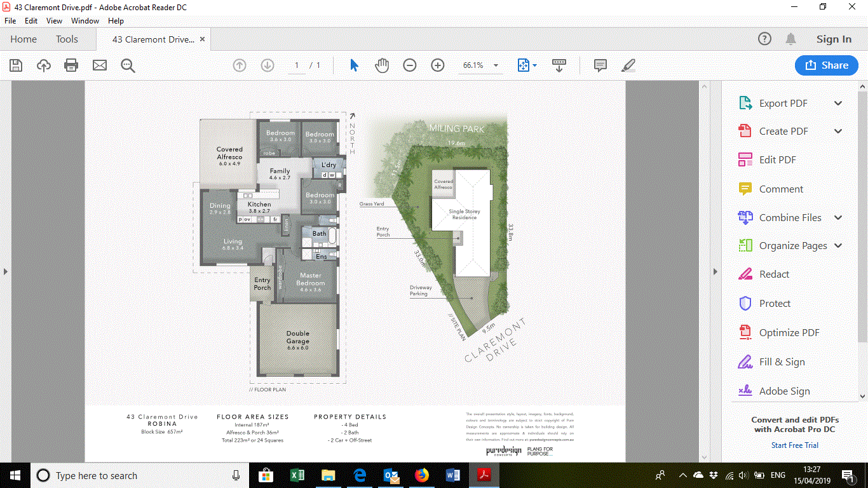Image resolution: width=868 pixels, height=488 pixels.
Task: Click the Add comment speech bubble icon
Action: (600, 65)
